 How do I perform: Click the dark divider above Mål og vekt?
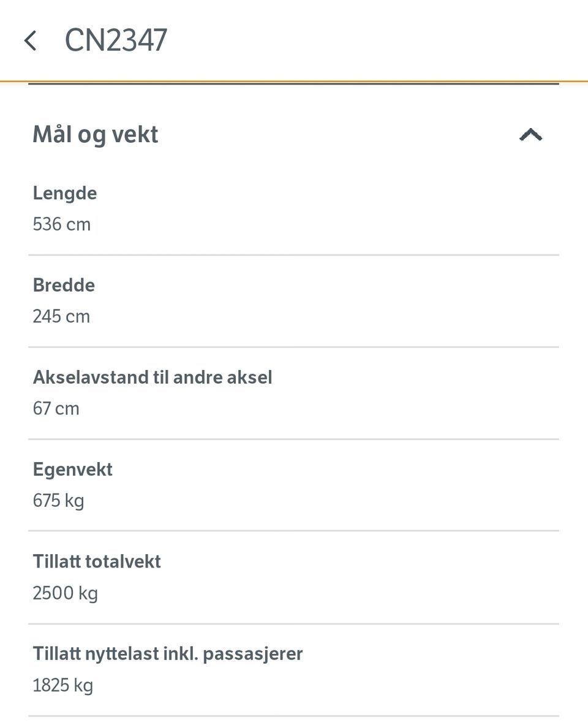click(x=293, y=85)
